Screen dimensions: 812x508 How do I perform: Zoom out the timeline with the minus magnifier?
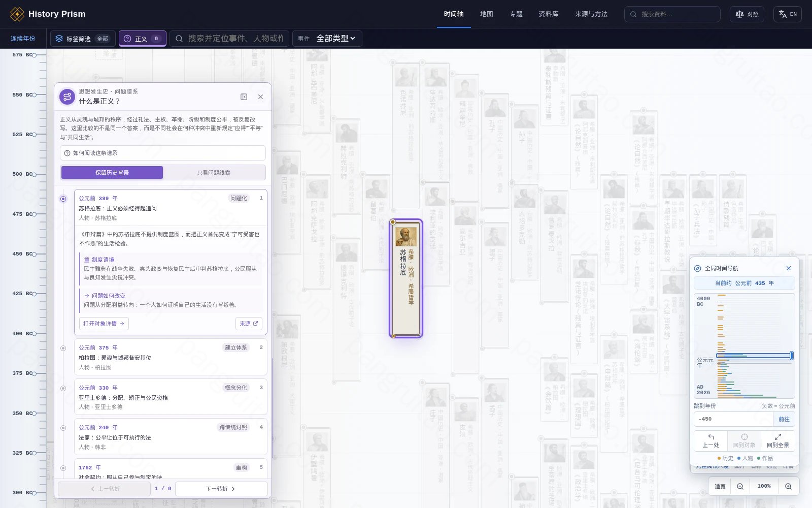tap(740, 486)
